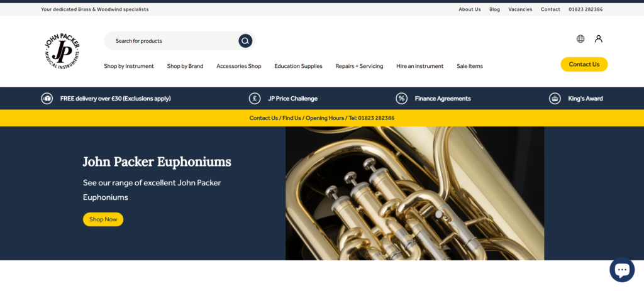Image resolution: width=644 pixels, height=291 pixels.
Task: Expand the Accessories Shop menu
Action: point(238,66)
